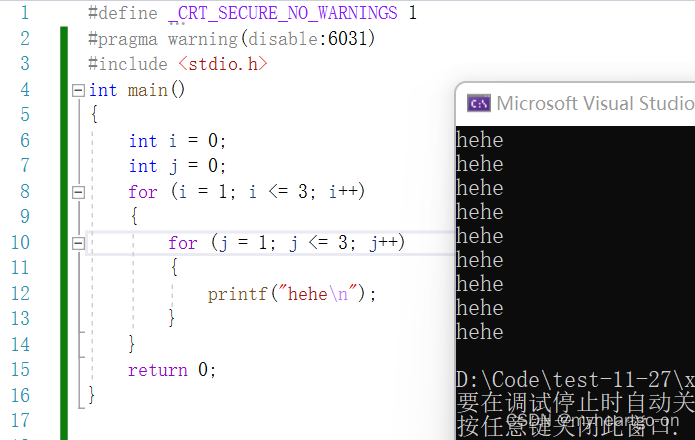Click the first hehe console output line
The image size is (695, 440).
pyautogui.click(x=480, y=140)
